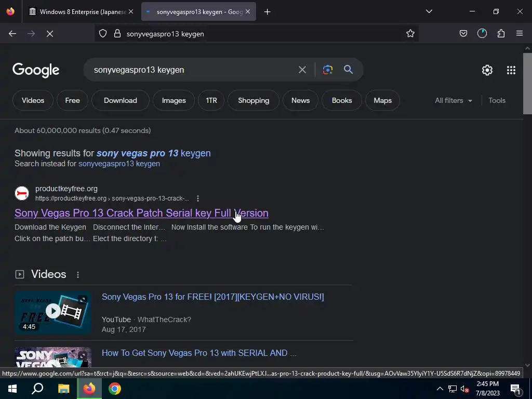This screenshot has height=399, width=532.
Task: Open the notification center icon
Action: point(516,389)
